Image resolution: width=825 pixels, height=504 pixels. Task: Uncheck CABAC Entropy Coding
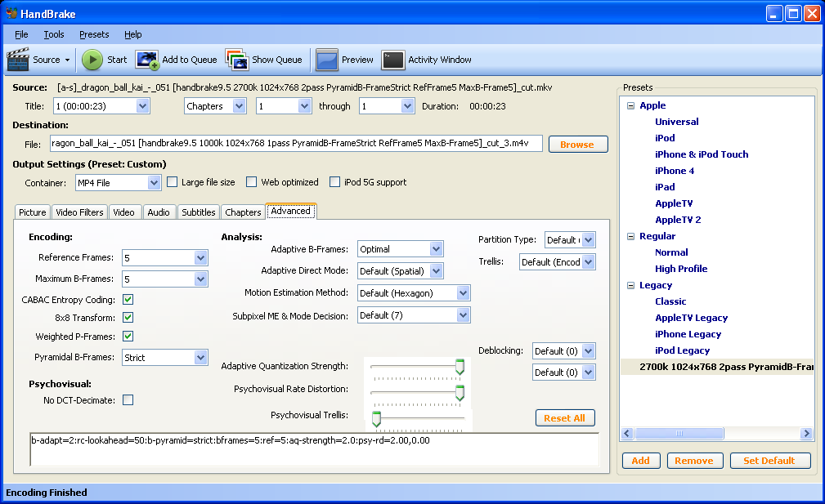tap(128, 300)
